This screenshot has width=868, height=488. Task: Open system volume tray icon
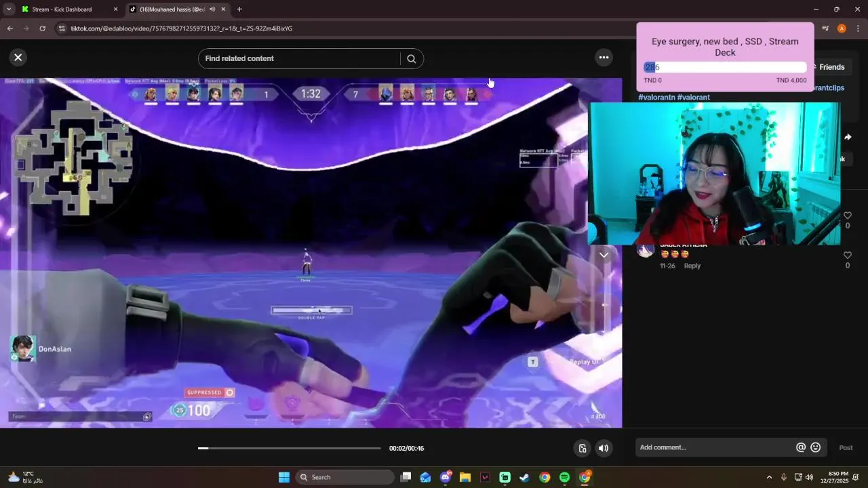(809, 477)
